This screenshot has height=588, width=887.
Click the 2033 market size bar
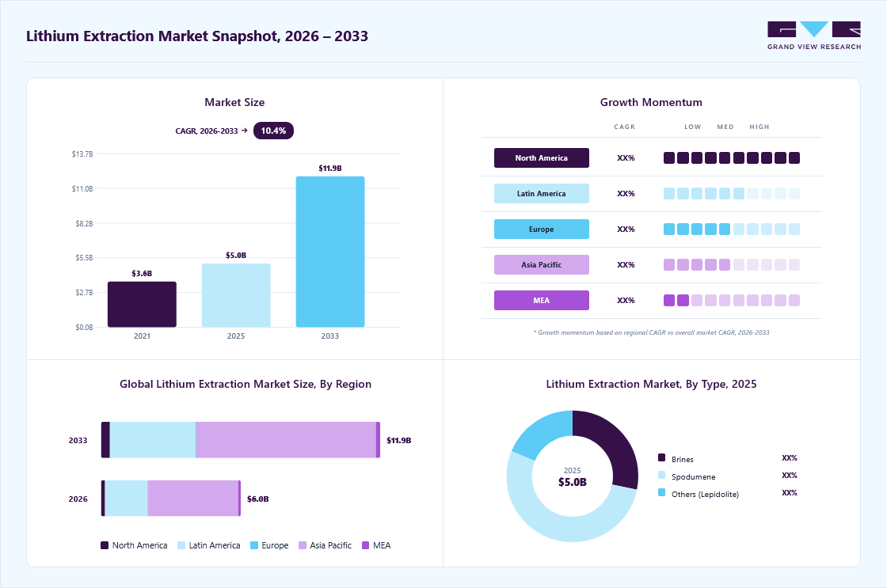(x=329, y=252)
